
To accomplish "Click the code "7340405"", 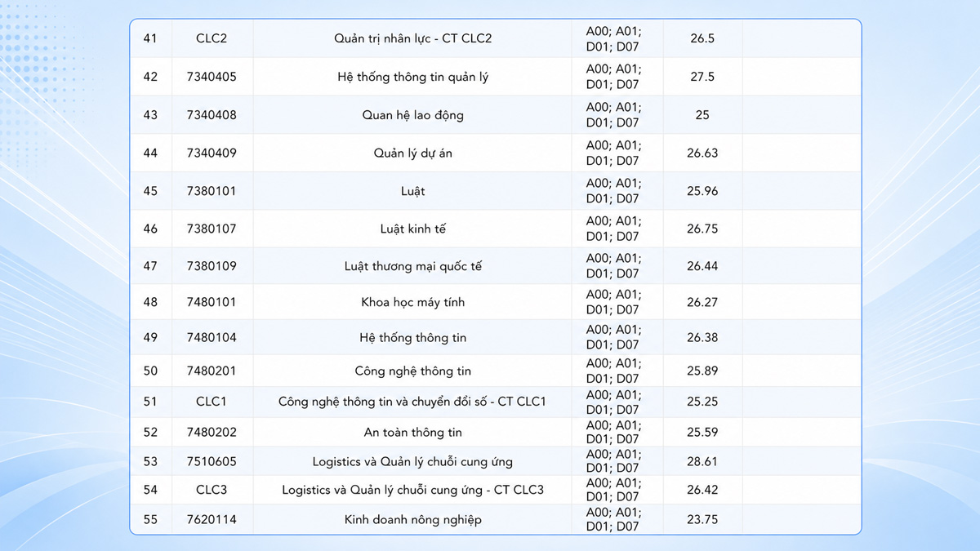I will pos(212,77).
